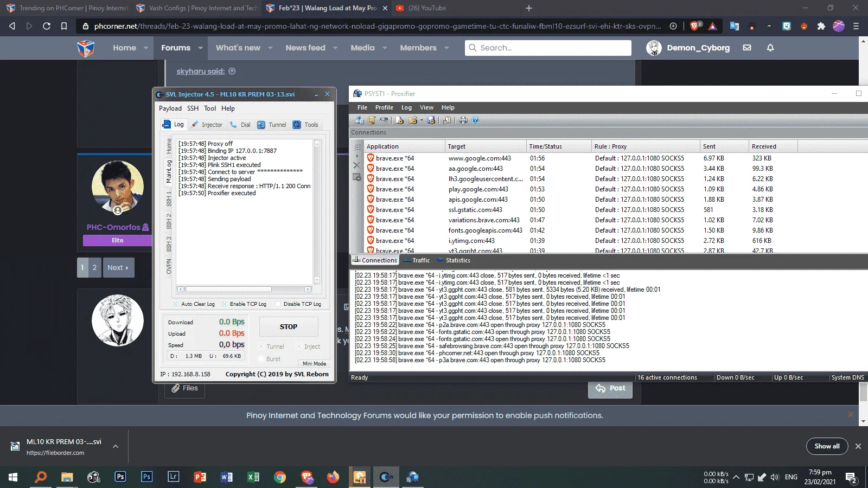
Task: Switch to Injector tab in SVL Injector
Action: (207, 125)
